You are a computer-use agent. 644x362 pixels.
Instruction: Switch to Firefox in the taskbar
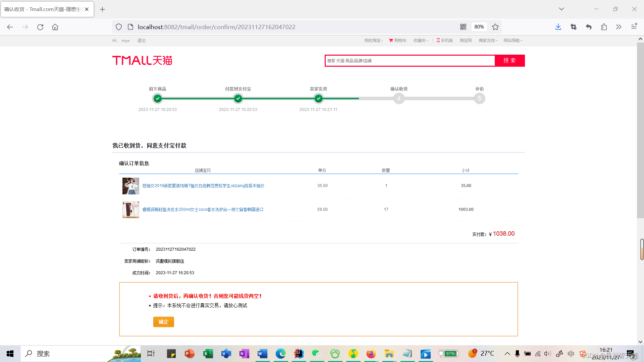[371, 354]
